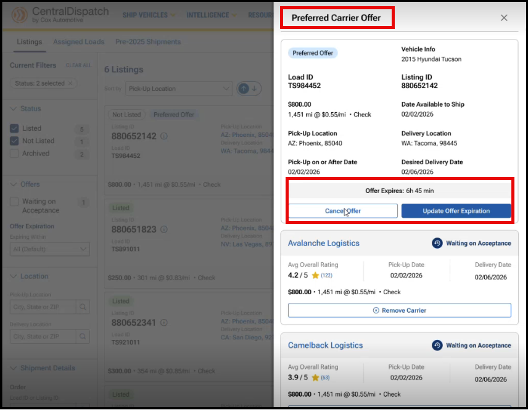This screenshot has height=410, width=528.
Task: Remove the Status: 2 selected filter chip
Action: [70, 83]
